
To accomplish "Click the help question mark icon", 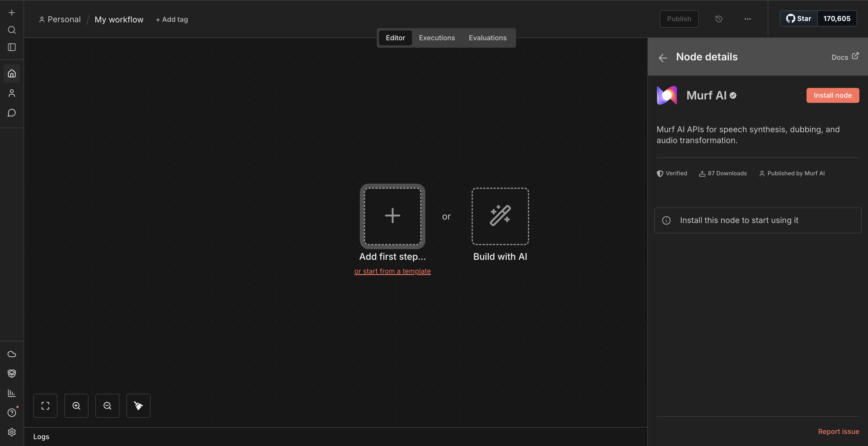I will click(12, 413).
